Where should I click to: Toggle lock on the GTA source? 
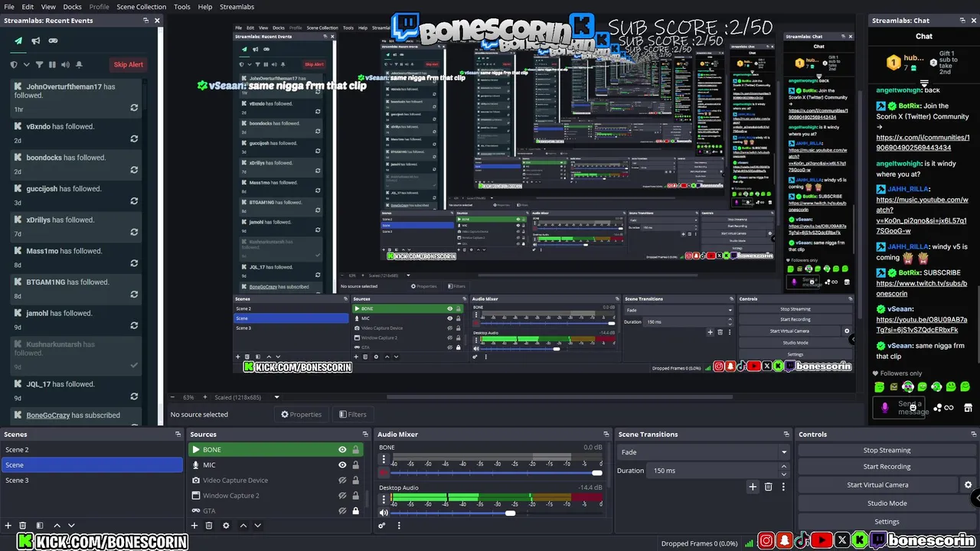tap(355, 510)
